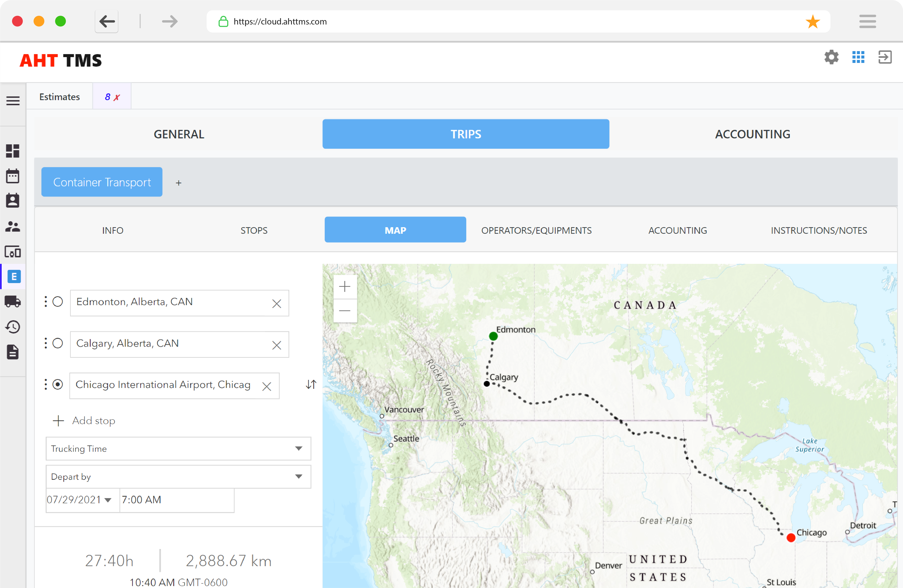Open the calendar icon in sidebar

click(x=13, y=176)
